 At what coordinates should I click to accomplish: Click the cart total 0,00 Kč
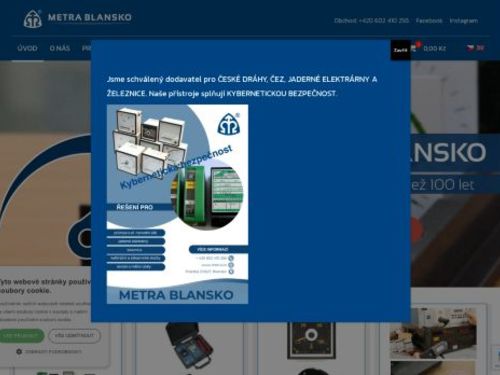tap(435, 49)
